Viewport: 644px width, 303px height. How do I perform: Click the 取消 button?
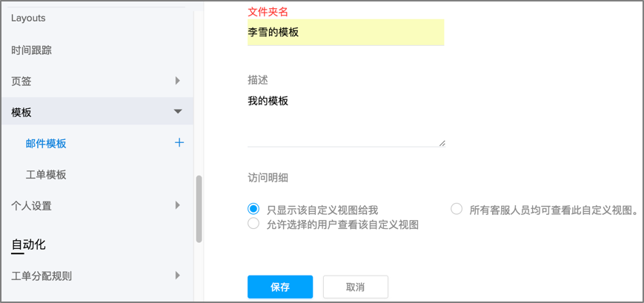[x=355, y=287]
